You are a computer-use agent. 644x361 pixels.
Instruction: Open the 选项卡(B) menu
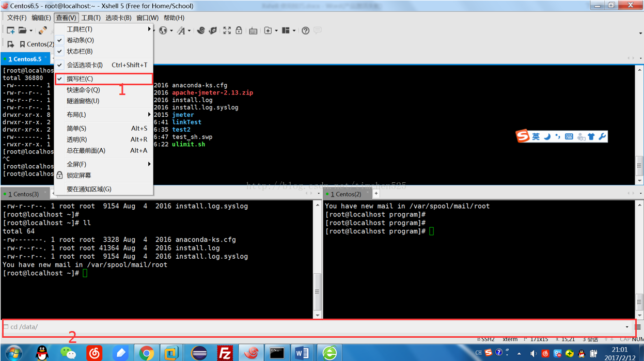118,18
